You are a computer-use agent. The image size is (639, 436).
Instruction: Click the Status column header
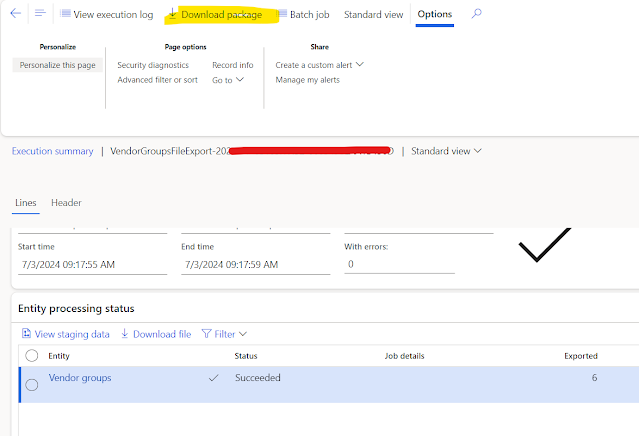coord(246,356)
